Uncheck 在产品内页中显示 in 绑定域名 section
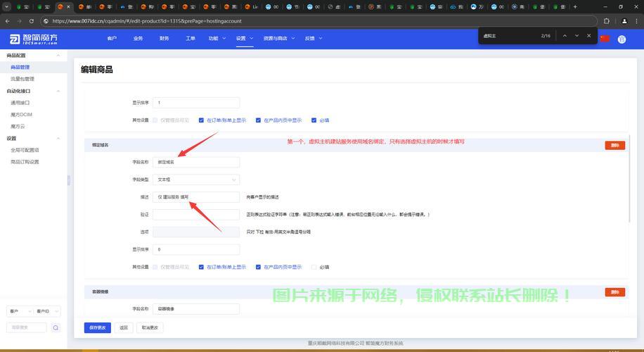 258,267
